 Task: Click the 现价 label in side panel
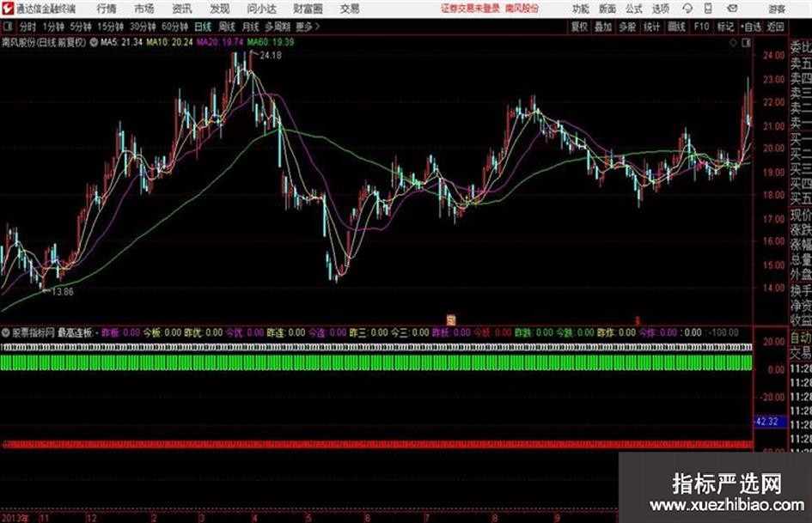(801, 215)
